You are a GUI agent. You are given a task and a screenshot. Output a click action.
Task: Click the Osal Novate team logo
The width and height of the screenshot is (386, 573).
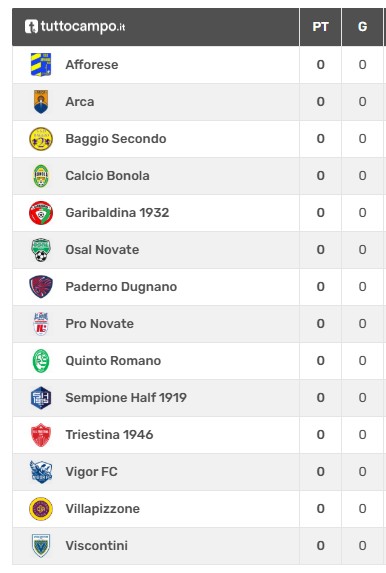41,250
